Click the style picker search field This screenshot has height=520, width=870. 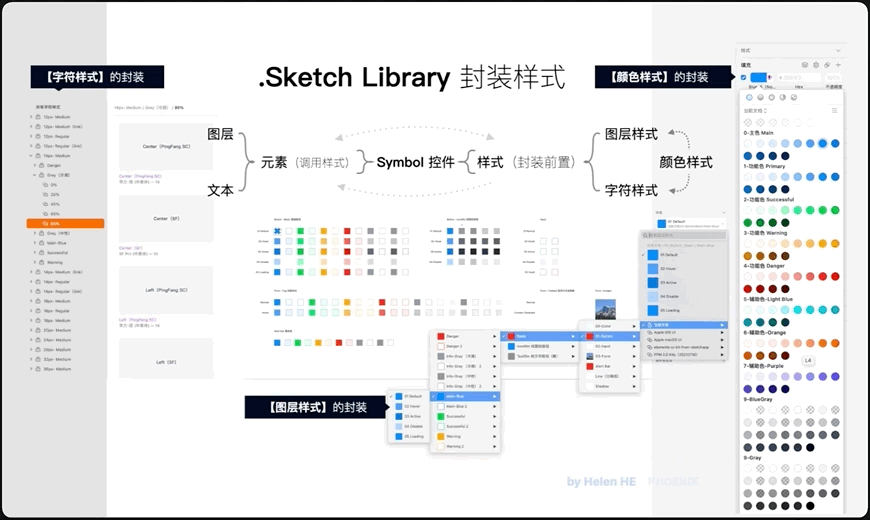684,235
